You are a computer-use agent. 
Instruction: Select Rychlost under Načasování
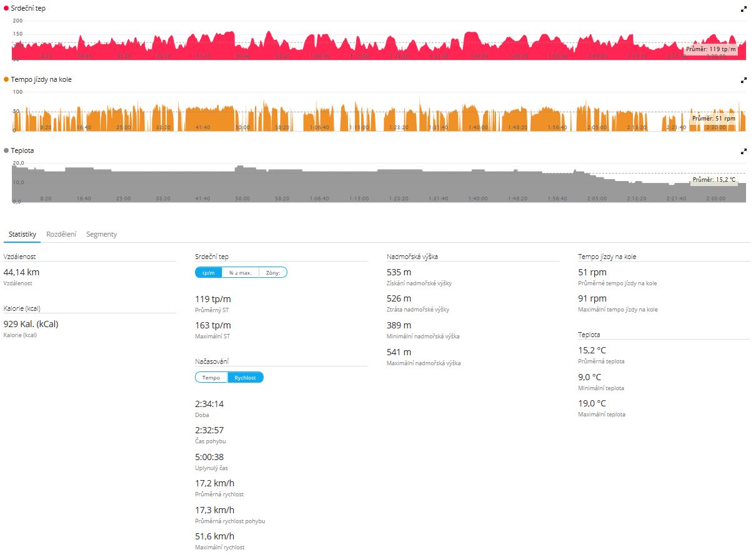246,377
